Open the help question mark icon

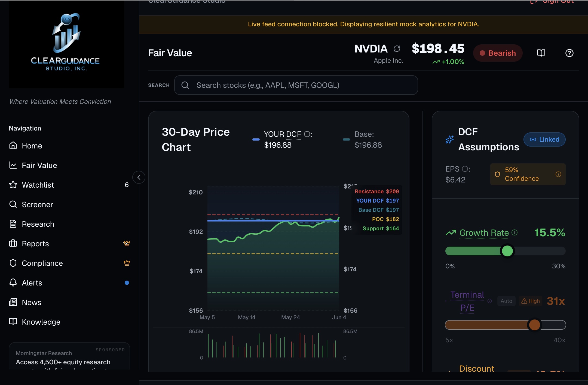(x=569, y=53)
